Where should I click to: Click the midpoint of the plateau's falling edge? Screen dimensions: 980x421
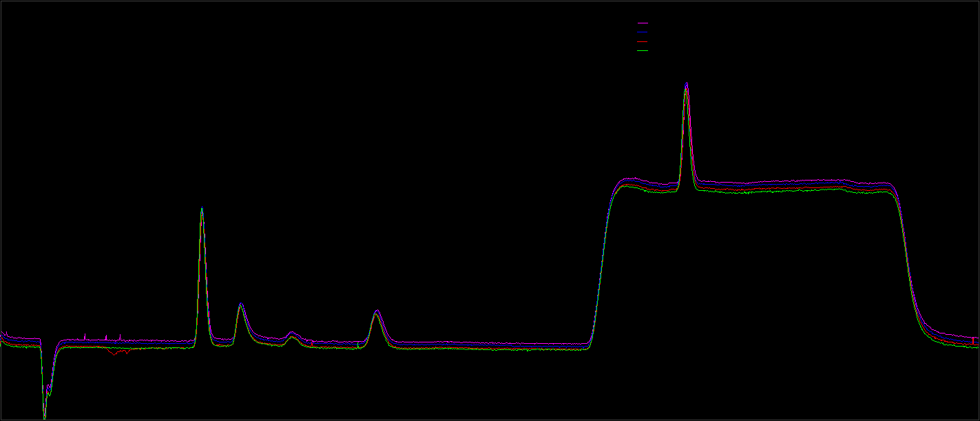(909, 262)
